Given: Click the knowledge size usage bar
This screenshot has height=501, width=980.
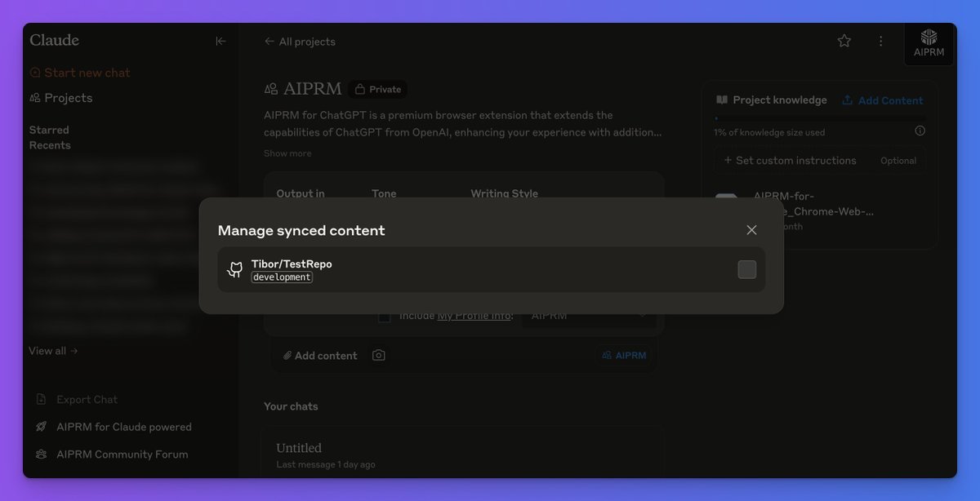Looking at the screenshot, I should coord(820,119).
